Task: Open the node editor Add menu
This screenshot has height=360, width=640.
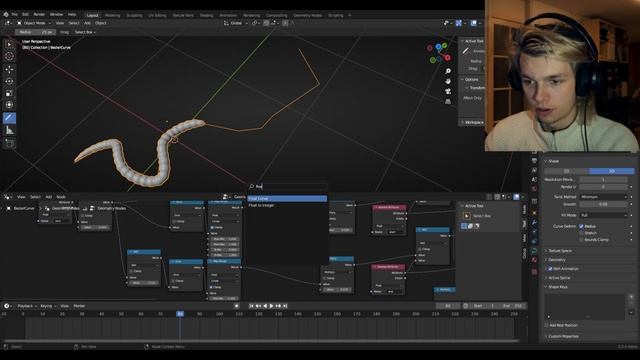Action: 49,197
